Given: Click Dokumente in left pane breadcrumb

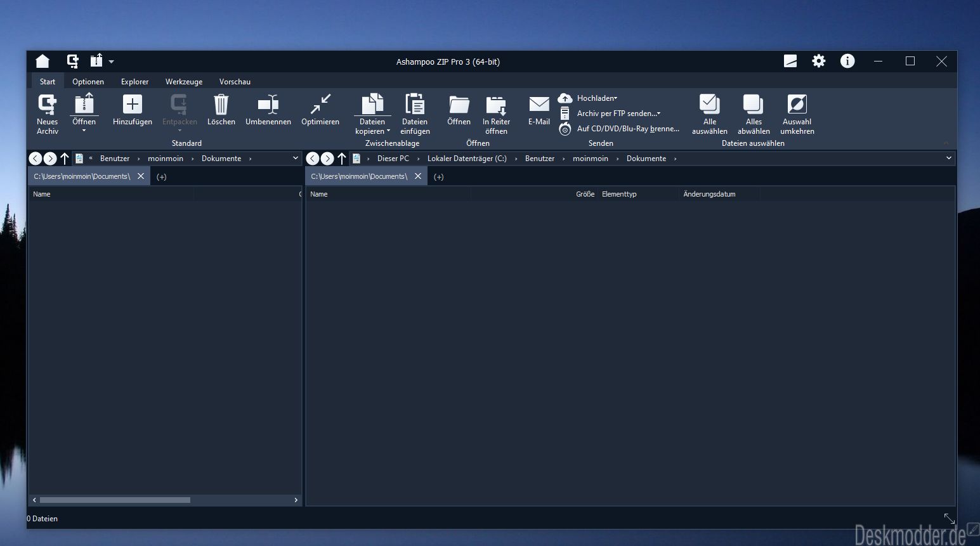Looking at the screenshot, I should click(221, 159).
